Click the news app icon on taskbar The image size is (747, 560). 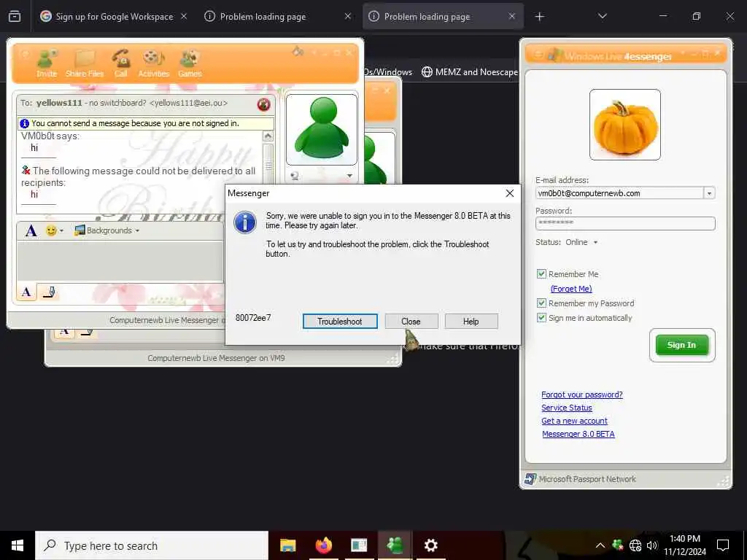[359, 545]
